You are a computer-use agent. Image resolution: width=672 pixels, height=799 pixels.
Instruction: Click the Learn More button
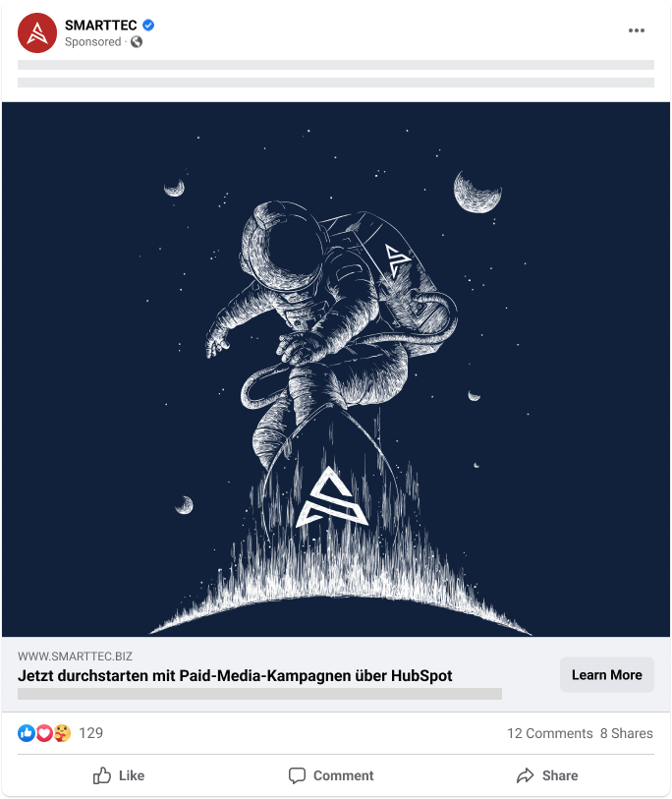607,674
